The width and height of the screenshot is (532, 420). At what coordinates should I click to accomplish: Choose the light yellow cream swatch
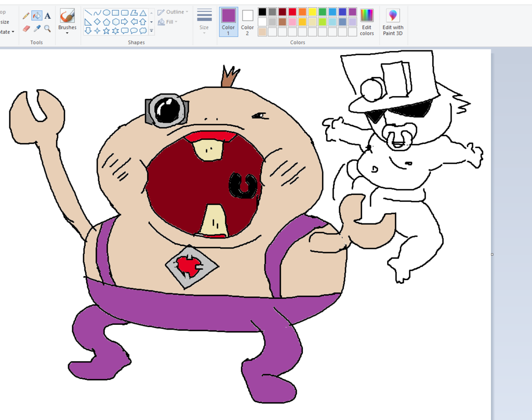coord(312,22)
